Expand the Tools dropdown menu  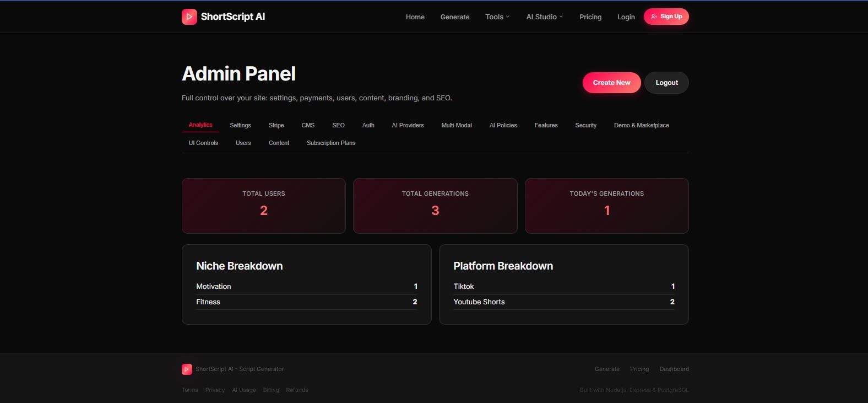pyautogui.click(x=497, y=17)
